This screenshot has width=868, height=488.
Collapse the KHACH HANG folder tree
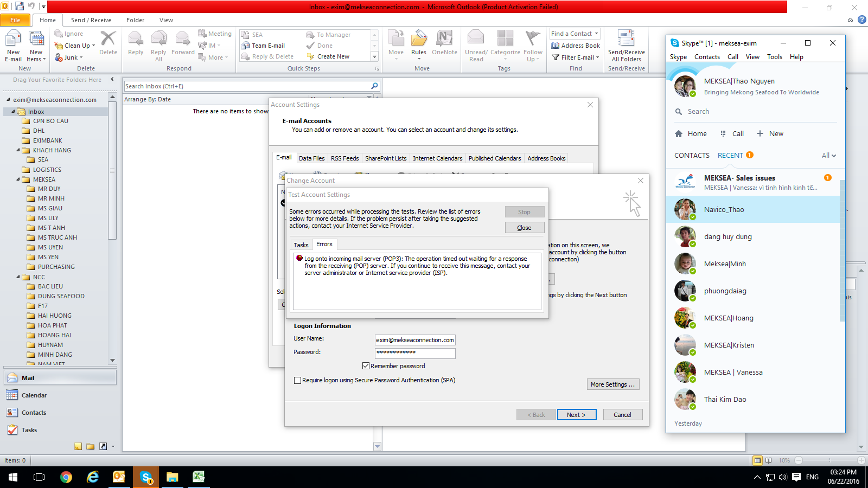[18, 150]
